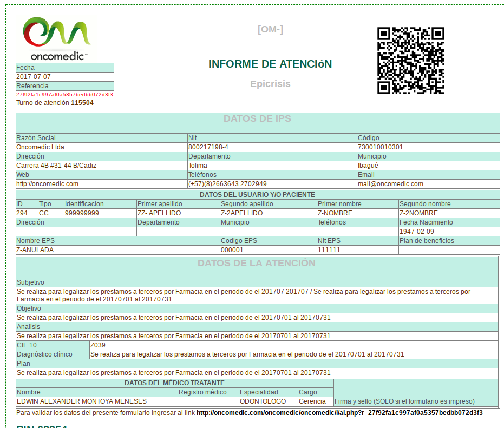Click the QR code image
This screenshot has height=428, width=504.
pyautogui.click(x=410, y=60)
